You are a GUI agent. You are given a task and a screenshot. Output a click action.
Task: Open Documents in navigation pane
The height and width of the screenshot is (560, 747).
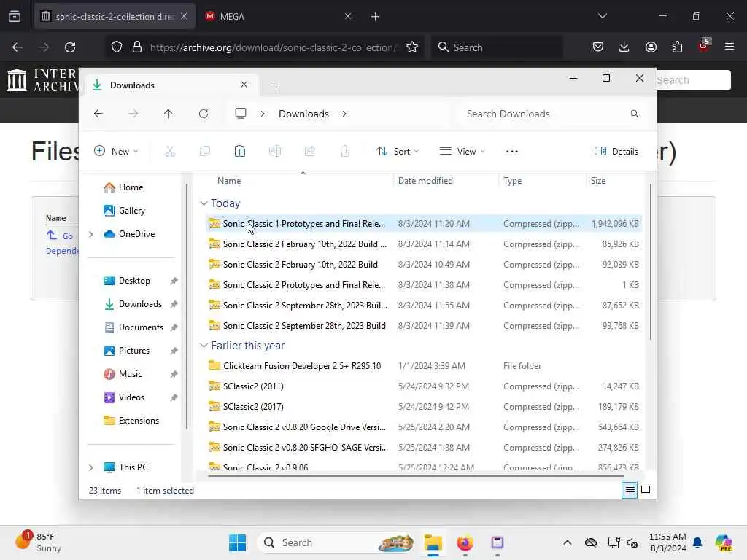click(x=133, y=327)
